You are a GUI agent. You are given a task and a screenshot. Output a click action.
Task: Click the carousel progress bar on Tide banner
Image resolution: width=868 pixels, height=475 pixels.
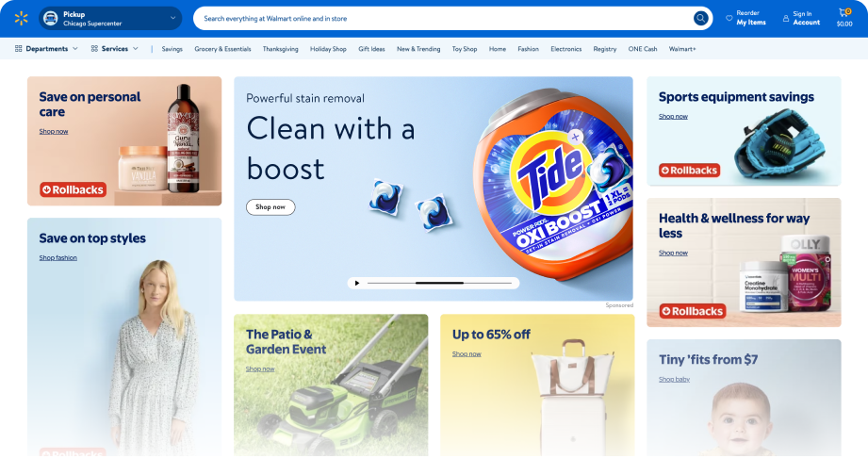[x=439, y=283]
